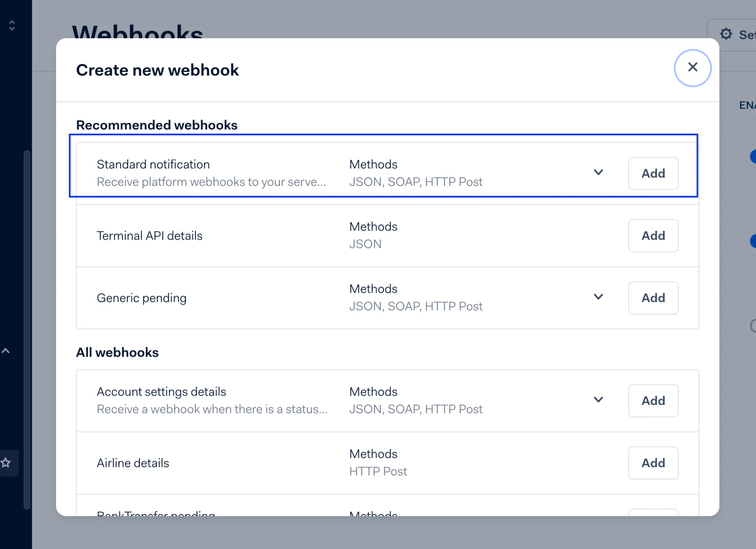Expand the Account settings details chevron
This screenshot has width=756, height=549.
pyautogui.click(x=598, y=400)
